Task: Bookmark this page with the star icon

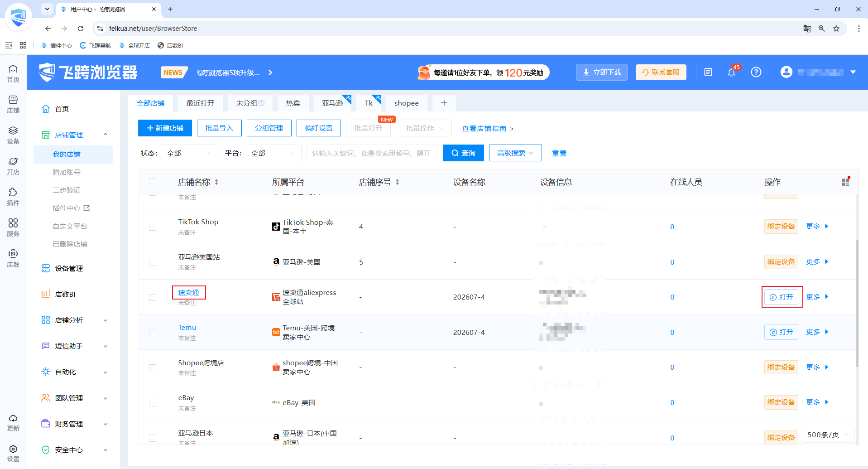Action: point(836,29)
